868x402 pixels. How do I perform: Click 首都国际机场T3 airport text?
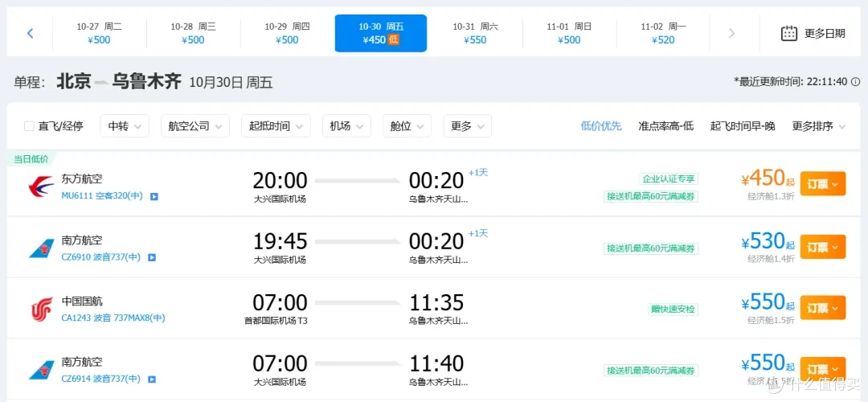[x=276, y=321]
